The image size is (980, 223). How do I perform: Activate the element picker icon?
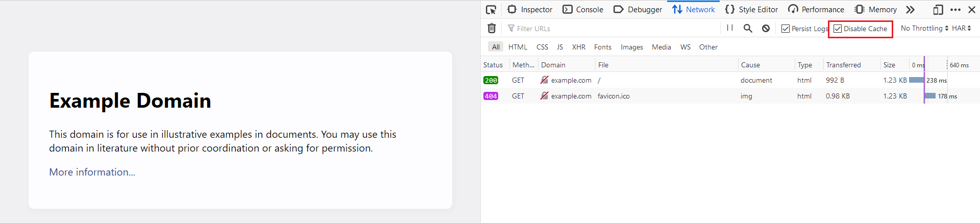(491, 10)
